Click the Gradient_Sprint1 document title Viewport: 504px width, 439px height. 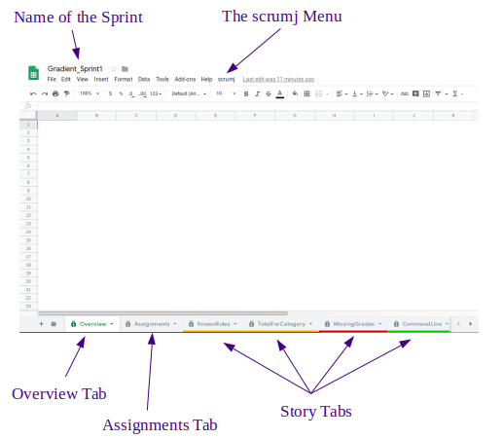[75, 69]
